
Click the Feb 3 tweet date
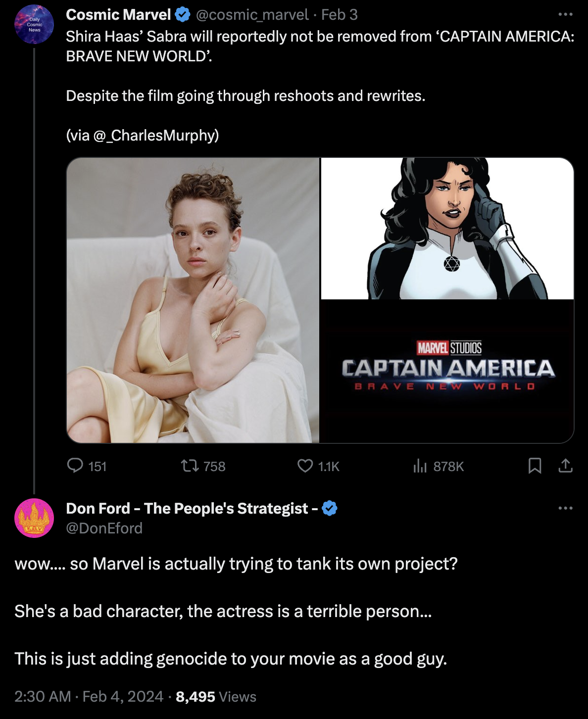click(x=340, y=15)
